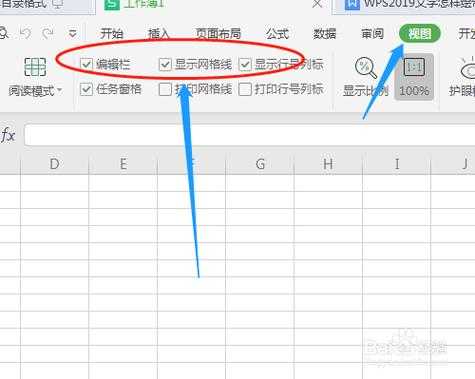
Task: Select column H header
Action: tap(328, 164)
